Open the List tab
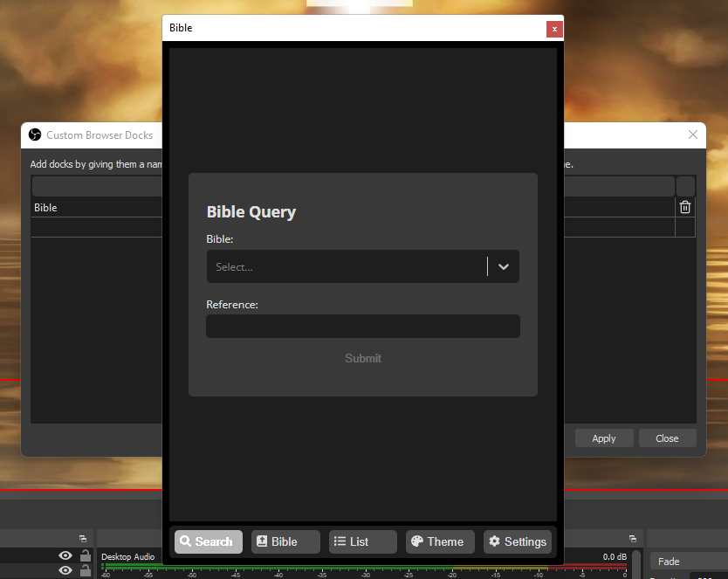Viewport: 728px width, 579px height. coord(362,541)
